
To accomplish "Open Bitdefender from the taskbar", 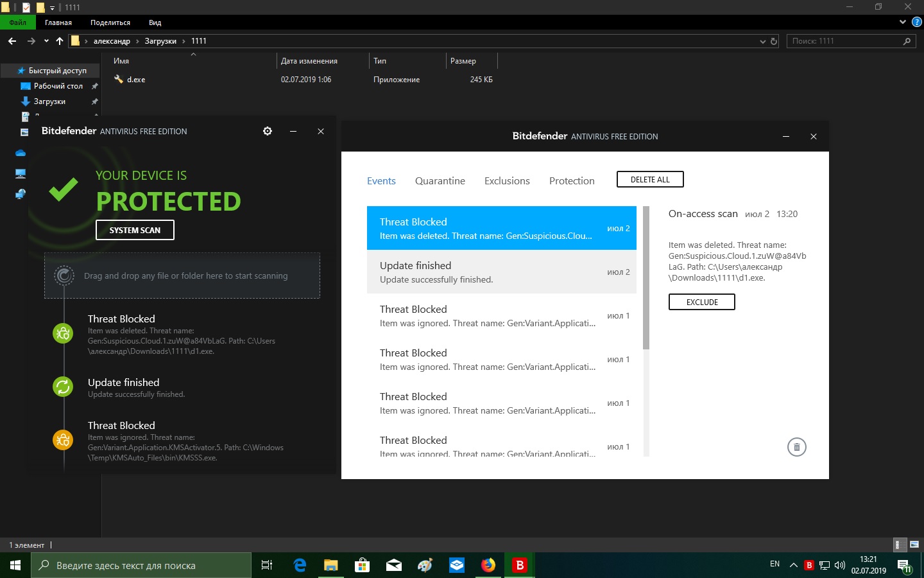I will coord(519,565).
